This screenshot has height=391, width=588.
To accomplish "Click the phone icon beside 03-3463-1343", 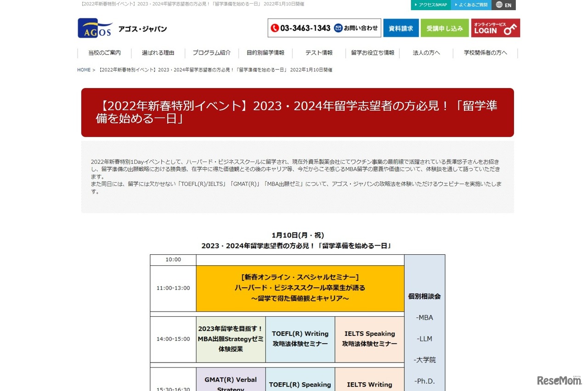I will point(275,28).
